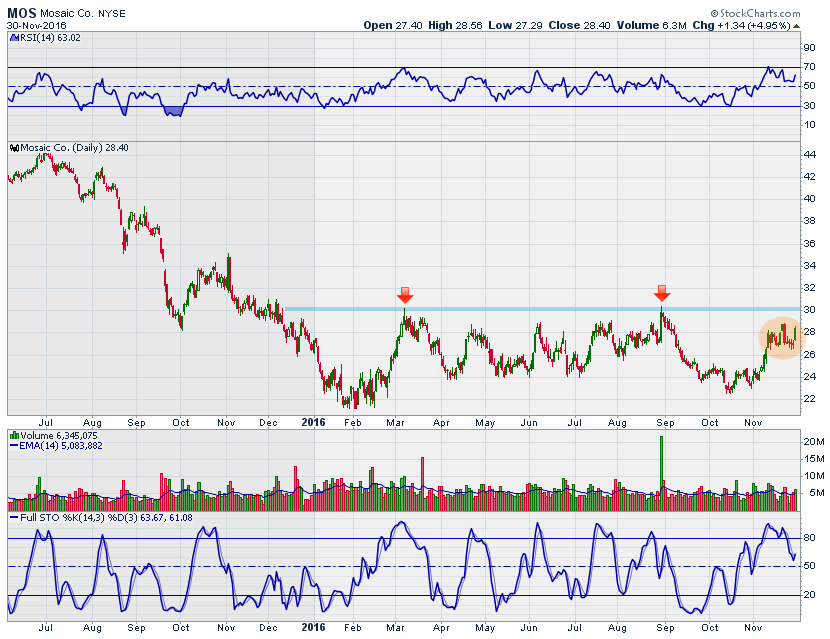Click the tall red volume spike in mid-March 2016

[x=422, y=484]
